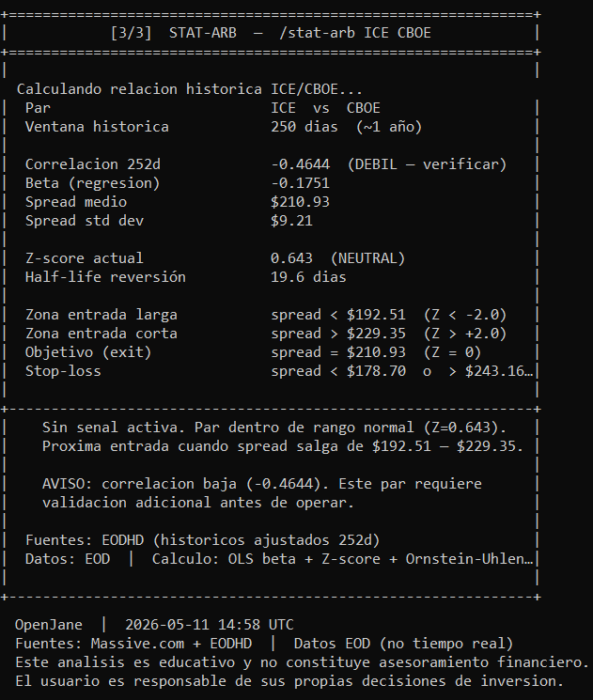The width and height of the screenshot is (593, 700).
Task: Click the value '250 dias (~1 año)'
Action: [x=346, y=127]
